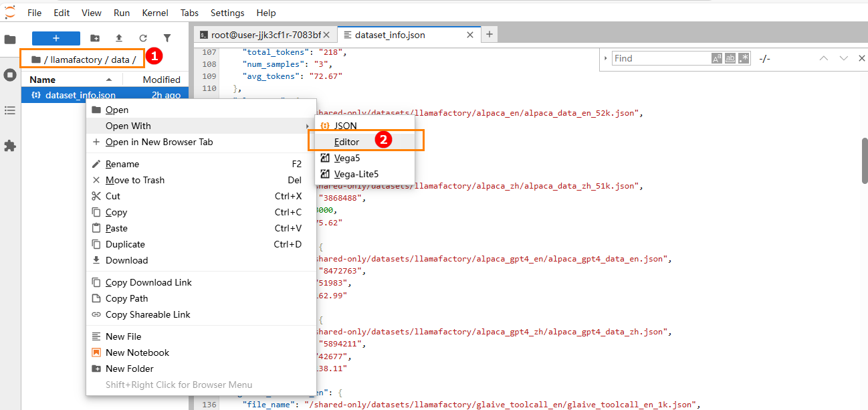The height and width of the screenshot is (410, 868).
Task: Choose Editor from the Open With submenu
Action: tap(346, 142)
